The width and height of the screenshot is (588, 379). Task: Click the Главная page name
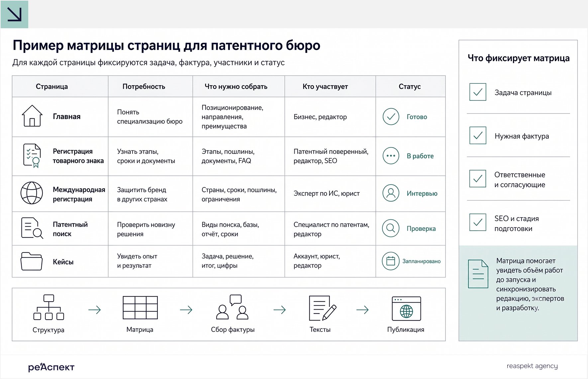(67, 117)
